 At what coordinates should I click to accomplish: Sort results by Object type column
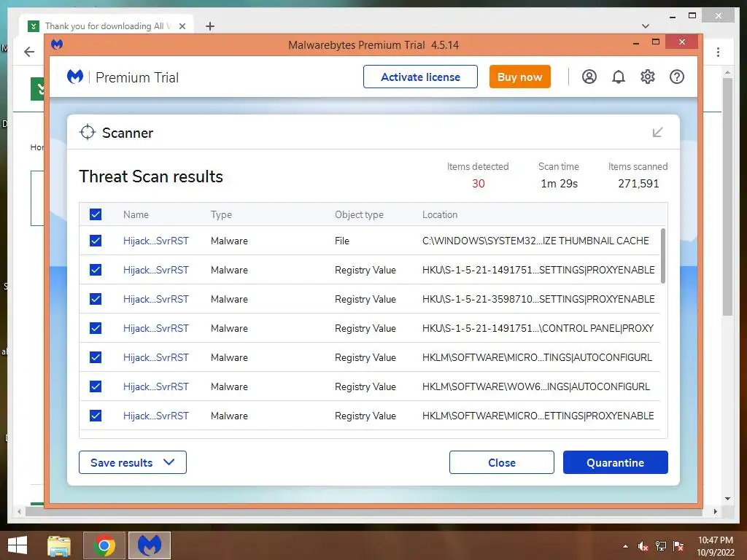click(359, 215)
